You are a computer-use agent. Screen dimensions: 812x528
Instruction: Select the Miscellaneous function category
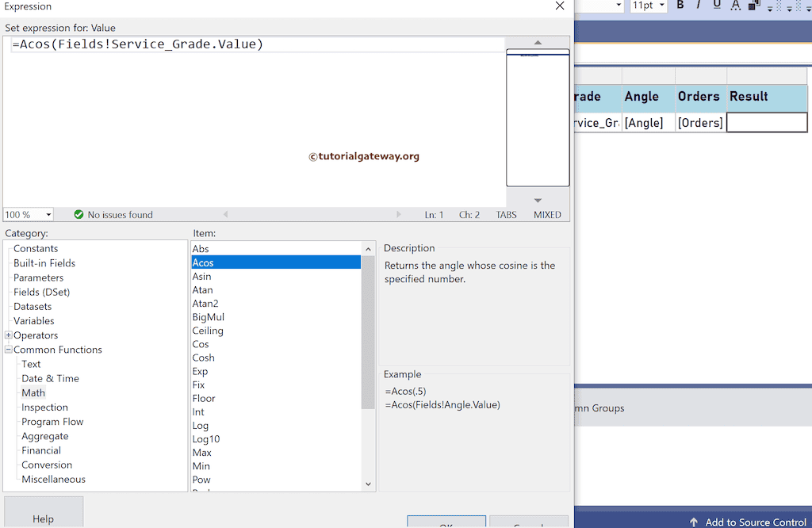53,480
